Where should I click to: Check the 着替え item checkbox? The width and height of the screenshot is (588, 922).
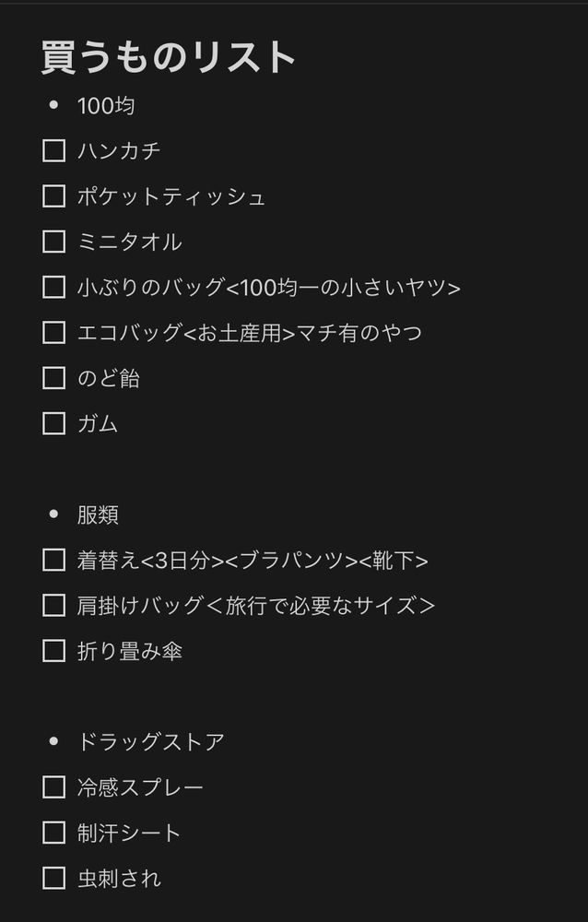coord(53,560)
